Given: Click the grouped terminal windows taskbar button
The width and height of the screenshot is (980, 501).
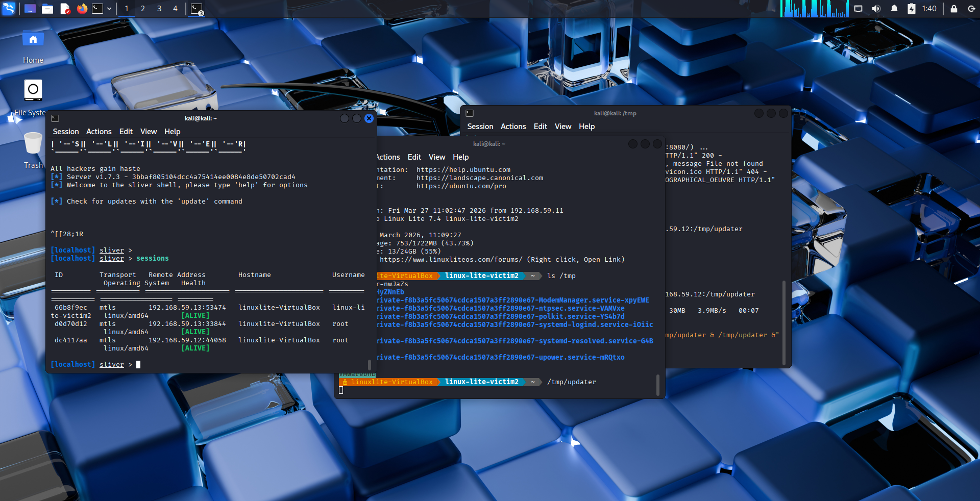Looking at the screenshot, I should point(197,9).
